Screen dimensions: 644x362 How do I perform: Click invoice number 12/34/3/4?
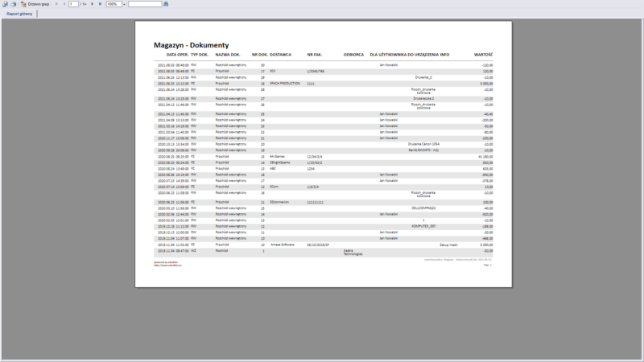tap(315, 156)
